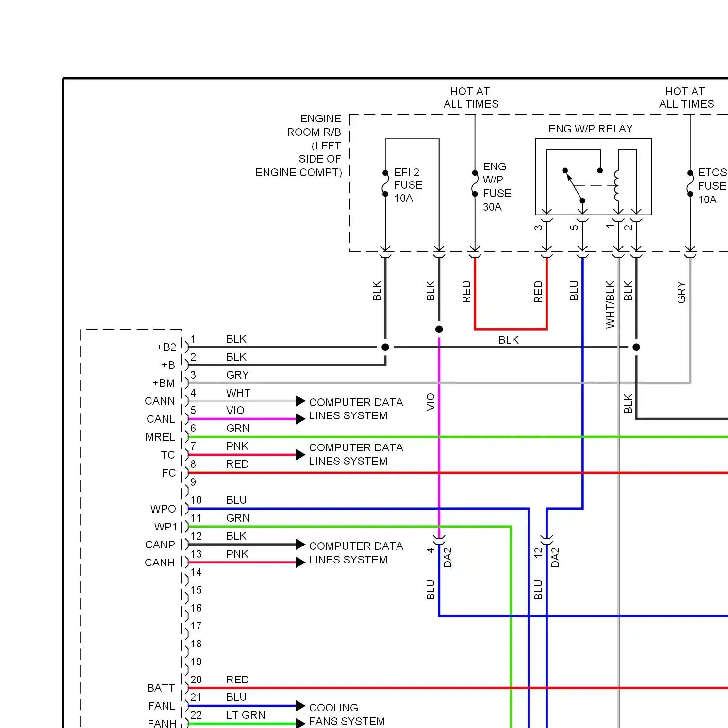Click relay terminal number 5 label
The width and height of the screenshot is (728, 728).
click(x=575, y=227)
